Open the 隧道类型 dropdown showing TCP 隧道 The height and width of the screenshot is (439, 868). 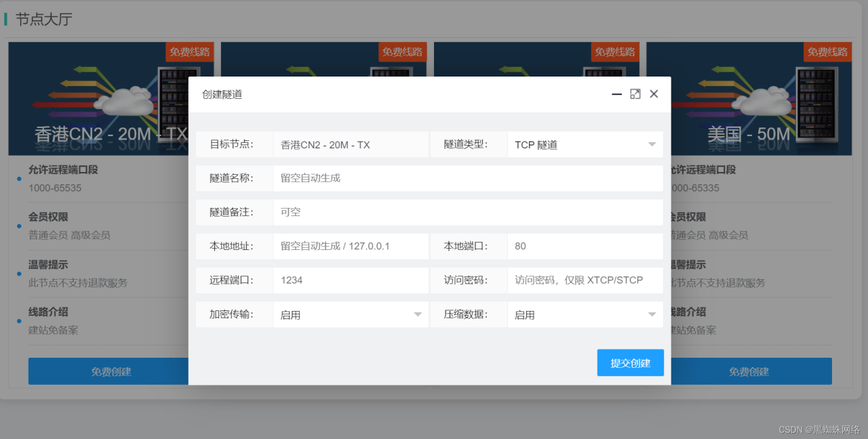585,144
